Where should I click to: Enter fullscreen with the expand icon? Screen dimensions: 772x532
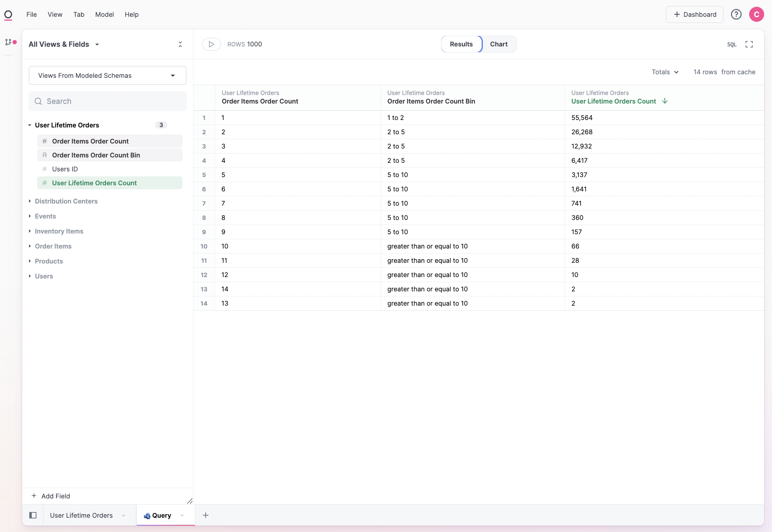coord(749,44)
